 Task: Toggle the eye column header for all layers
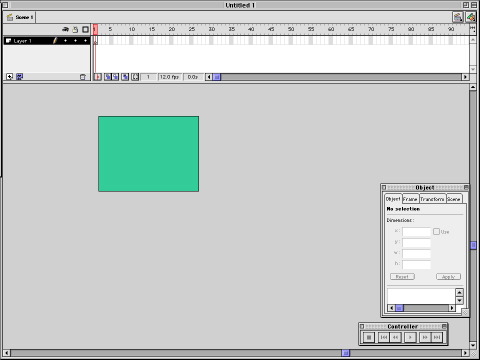click(65, 29)
